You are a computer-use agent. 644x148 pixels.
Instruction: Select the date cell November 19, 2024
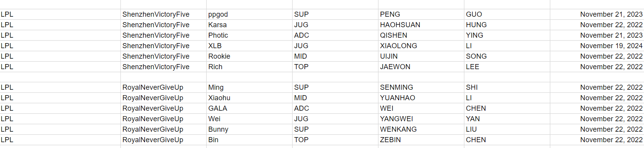pos(597,46)
